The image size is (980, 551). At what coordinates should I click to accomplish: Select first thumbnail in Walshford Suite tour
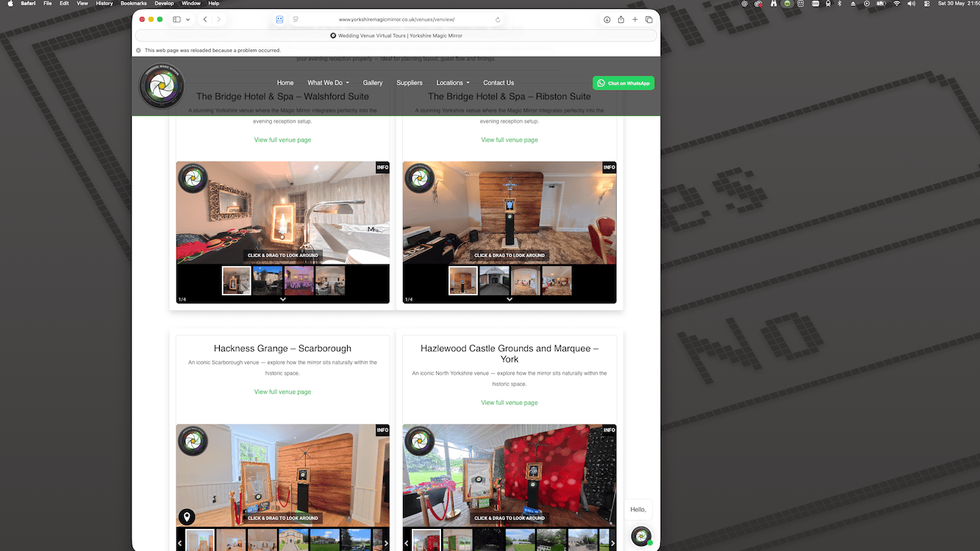tap(237, 281)
